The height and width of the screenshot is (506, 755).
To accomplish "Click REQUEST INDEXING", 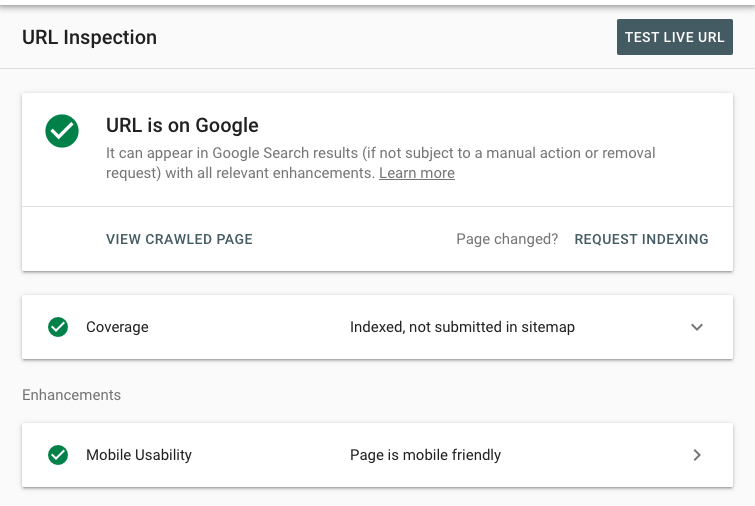I will pos(641,239).
